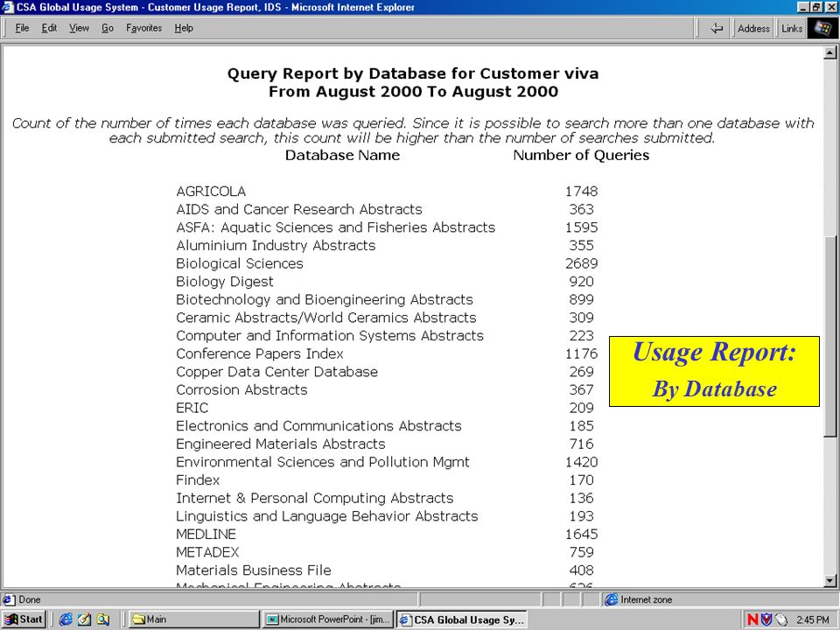Click the Windows logo throbber icon

(822, 28)
